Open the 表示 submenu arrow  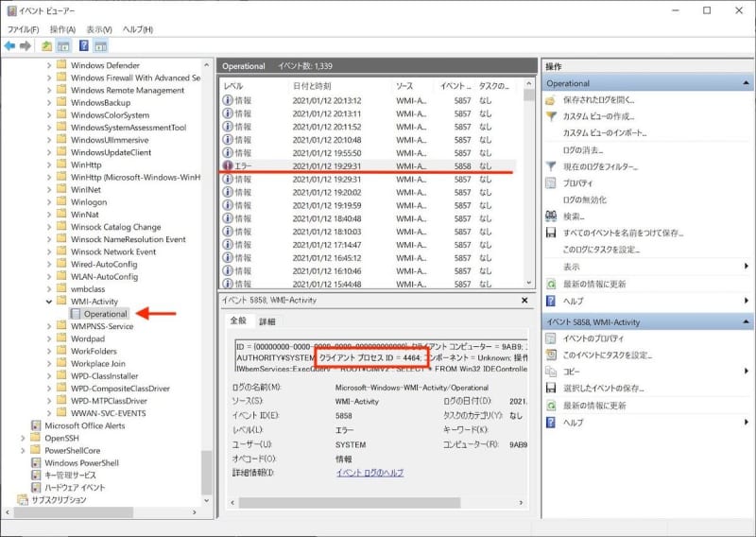pyautogui.click(x=747, y=267)
